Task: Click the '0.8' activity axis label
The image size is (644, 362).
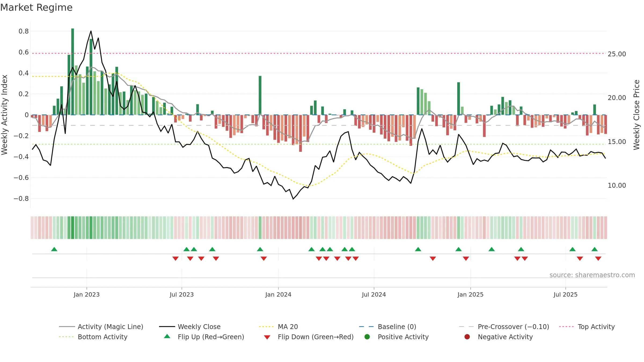Action: coord(24,31)
